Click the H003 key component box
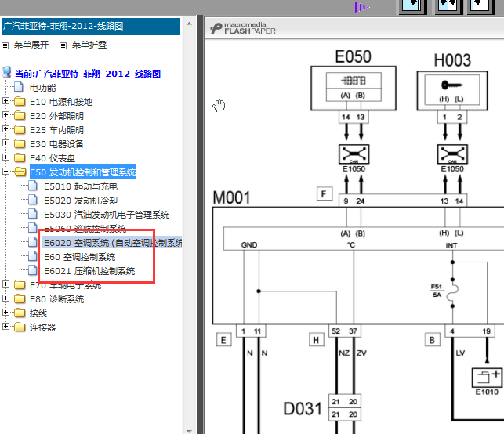The width and height of the screenshot is (504, 434). tap(452, 91)
